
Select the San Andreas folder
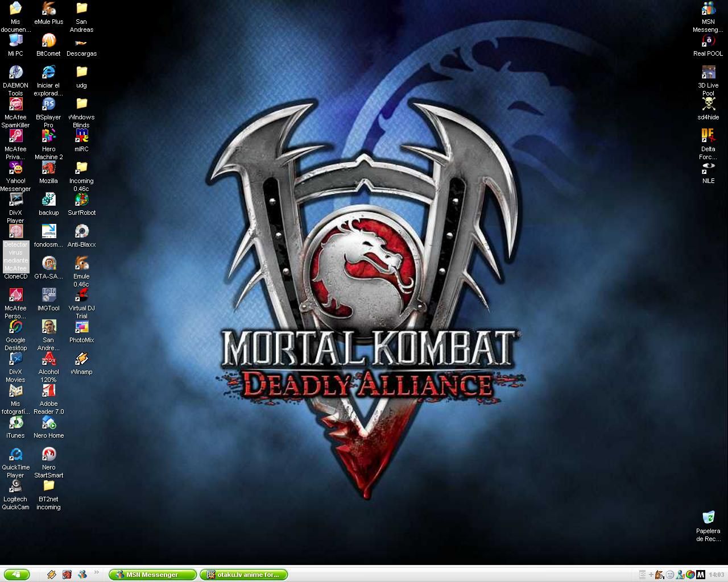click(x=81, y=9)
